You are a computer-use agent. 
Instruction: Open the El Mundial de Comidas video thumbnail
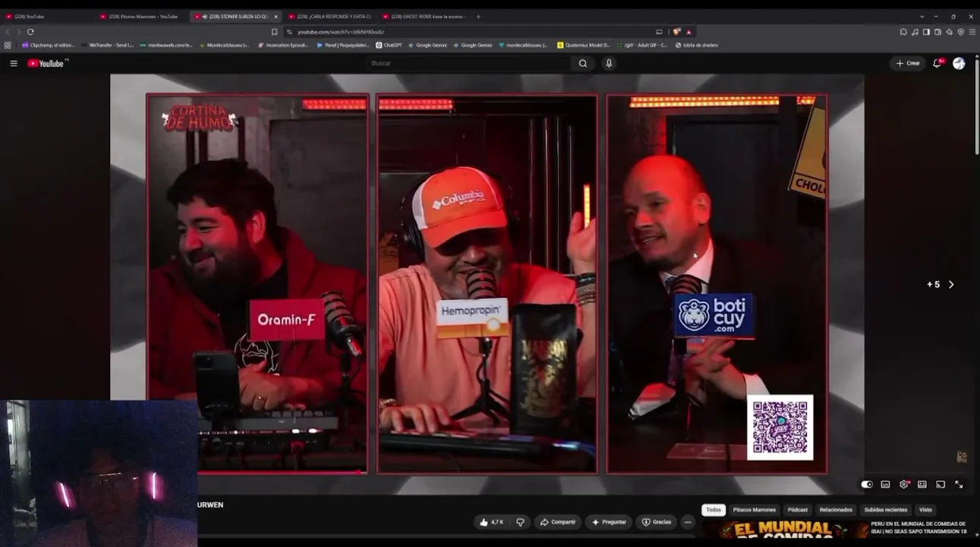click(786, 530)
